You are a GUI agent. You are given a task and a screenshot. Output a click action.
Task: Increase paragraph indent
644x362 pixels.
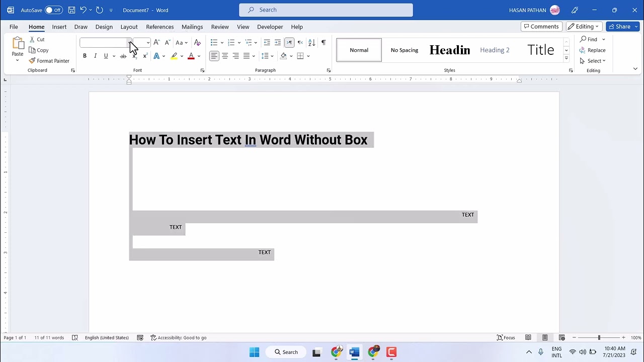(278, 43)
